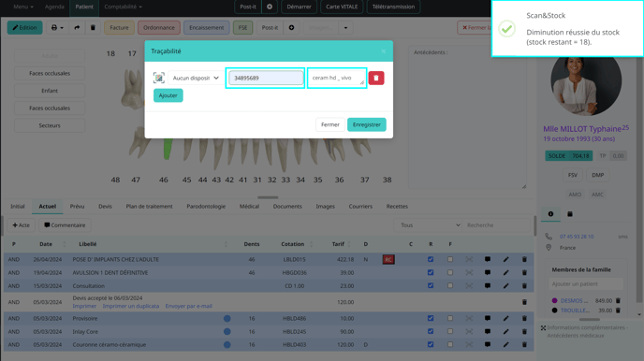Click the Ajouter button in the dialog

pyautogui.click(x=168, y=95)
